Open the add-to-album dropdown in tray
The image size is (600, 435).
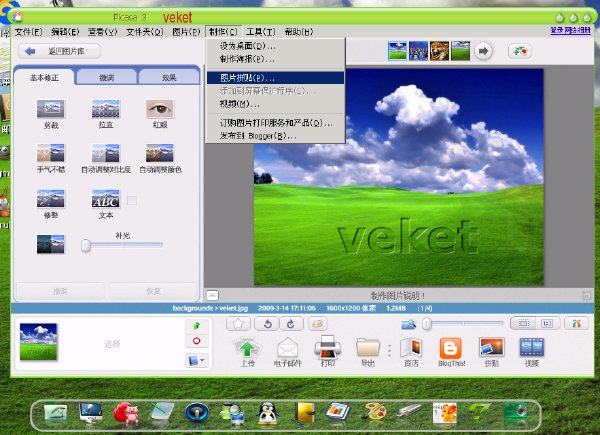(197, 360)
